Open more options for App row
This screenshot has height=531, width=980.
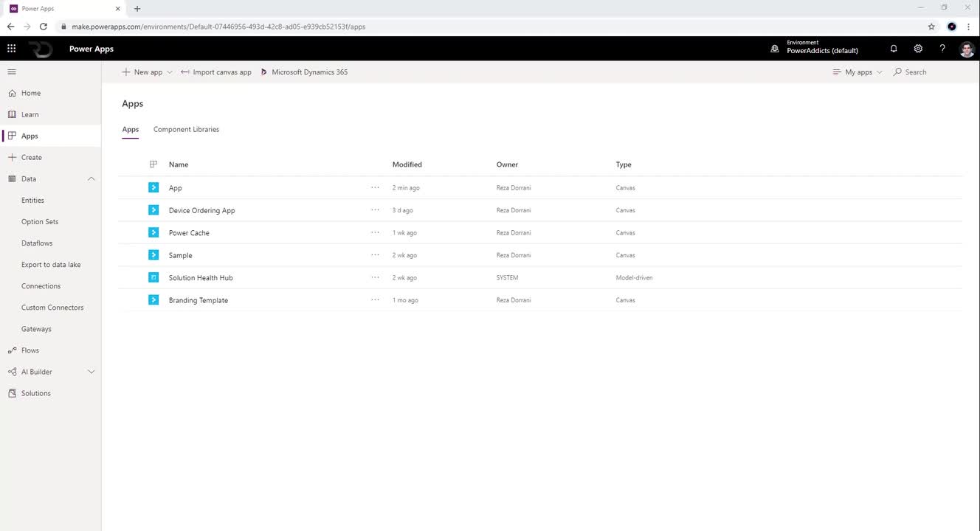[376, 187]
